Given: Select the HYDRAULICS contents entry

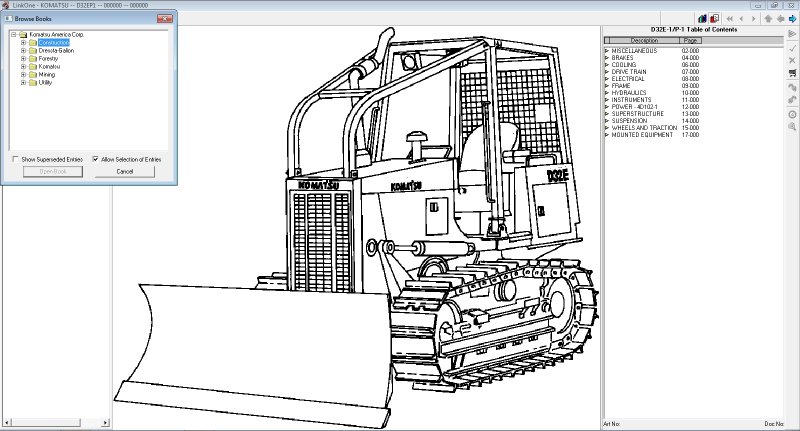Looking at the screenshot, I should point(629,93).
